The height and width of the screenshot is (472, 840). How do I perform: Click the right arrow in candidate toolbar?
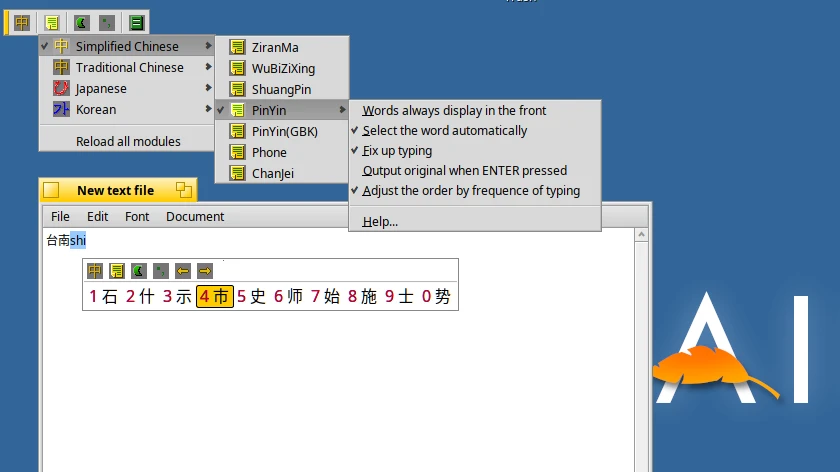pyautogui.click(x=204, y=270)
